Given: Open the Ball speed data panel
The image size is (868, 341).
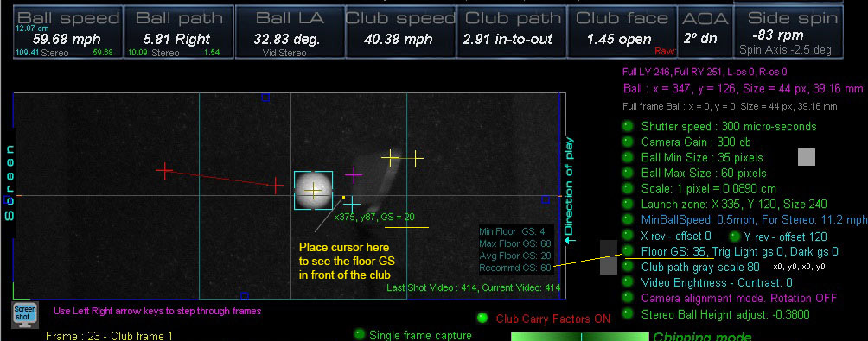Looking at the screenshot, I should (67, 32).
